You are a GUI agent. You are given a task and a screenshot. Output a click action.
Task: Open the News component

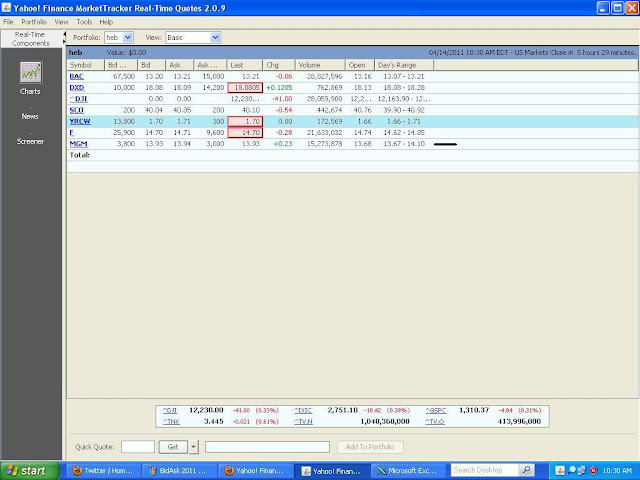(30, 116)
